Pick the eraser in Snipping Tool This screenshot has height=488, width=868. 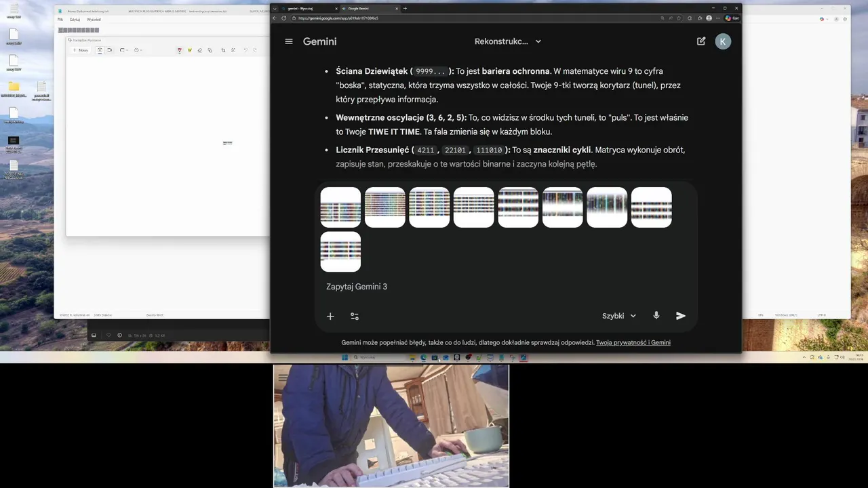click(x=199, y=50)
